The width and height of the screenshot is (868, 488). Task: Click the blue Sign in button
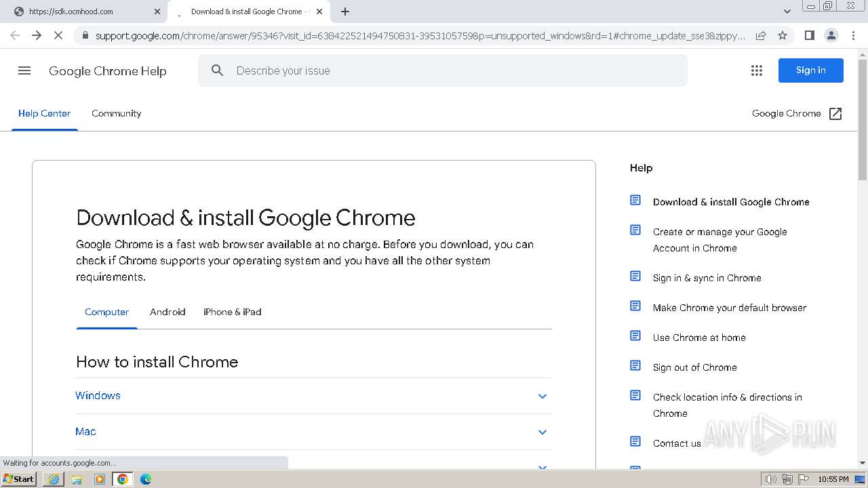pyautogui.click(x=810, y=70)
